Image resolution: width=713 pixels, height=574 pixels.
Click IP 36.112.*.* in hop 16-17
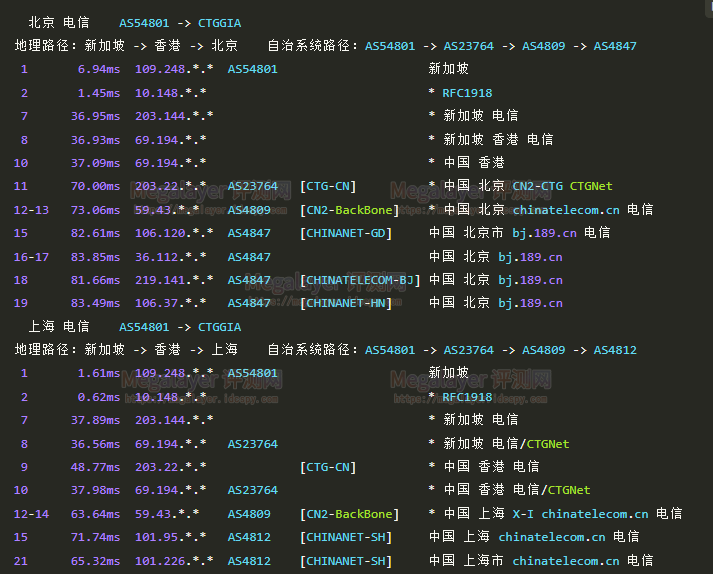pos(171,257)
